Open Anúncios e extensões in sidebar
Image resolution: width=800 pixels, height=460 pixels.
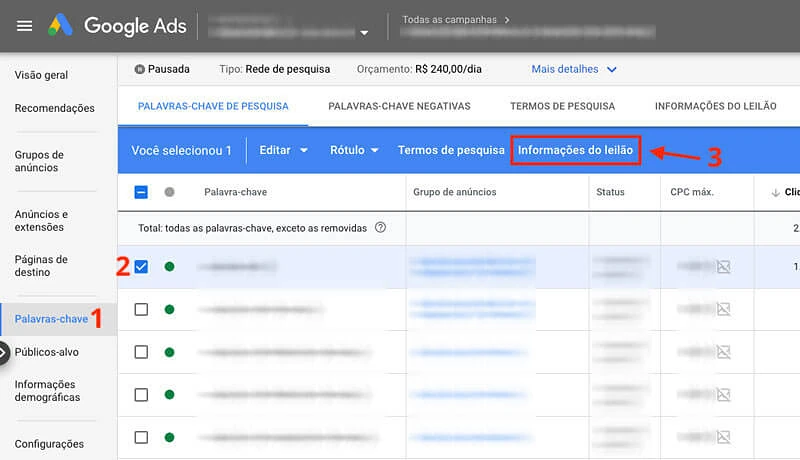click(41, 220)
